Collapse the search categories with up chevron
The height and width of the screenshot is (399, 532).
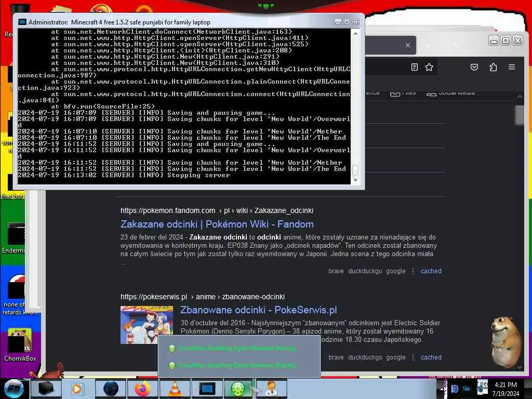520,97
